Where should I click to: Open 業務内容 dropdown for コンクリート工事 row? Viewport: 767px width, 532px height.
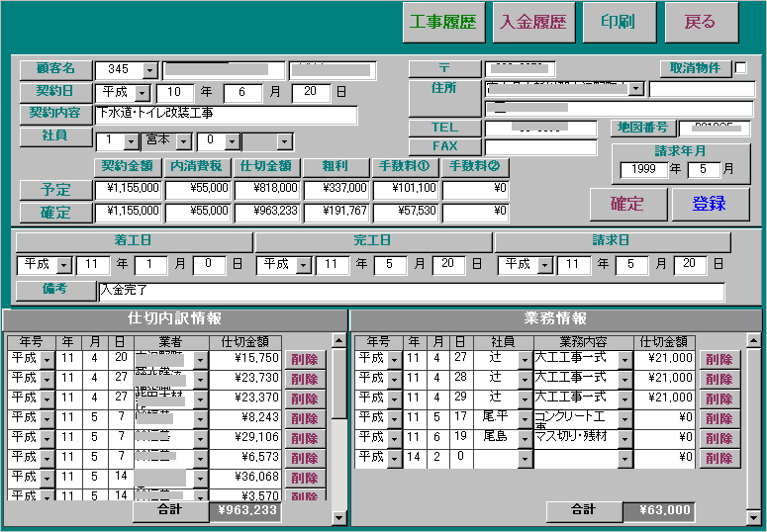624,419
